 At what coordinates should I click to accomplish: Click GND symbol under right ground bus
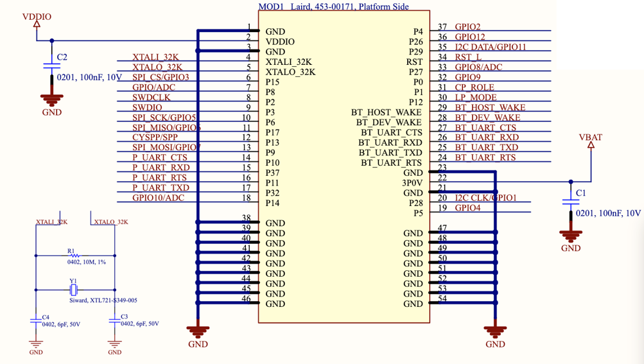(x=495, y=332)
